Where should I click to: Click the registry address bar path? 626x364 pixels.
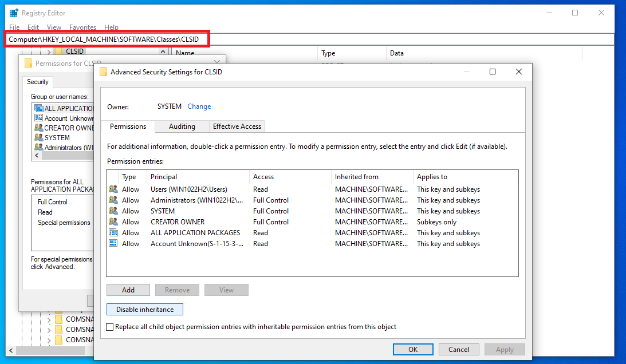[x=104, y=39]
